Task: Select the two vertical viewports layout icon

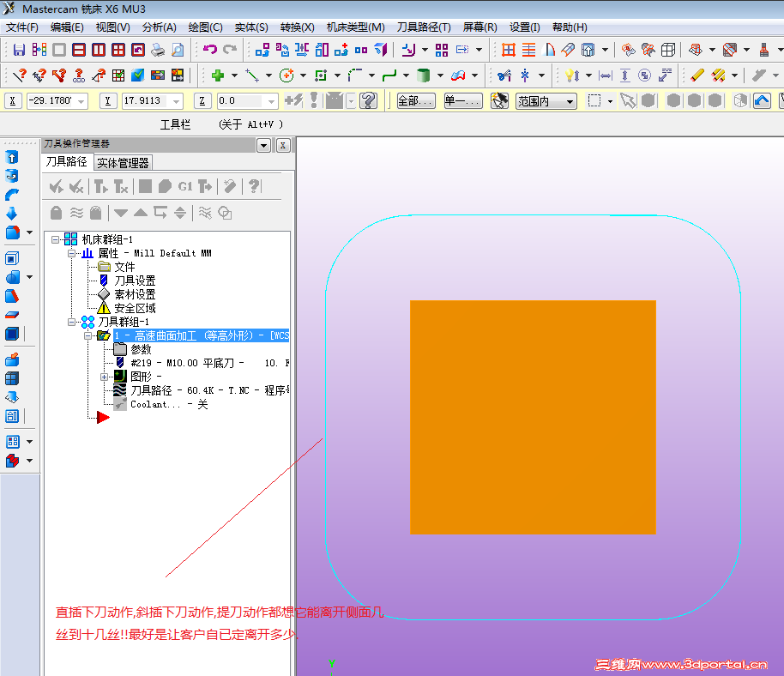Action: coord(99,50)
